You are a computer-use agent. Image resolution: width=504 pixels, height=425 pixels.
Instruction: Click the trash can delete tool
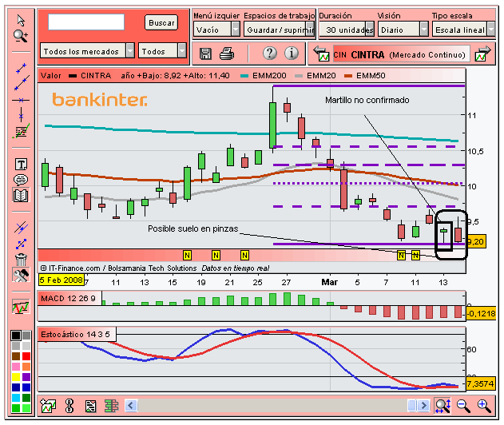[x=21, y=260]
